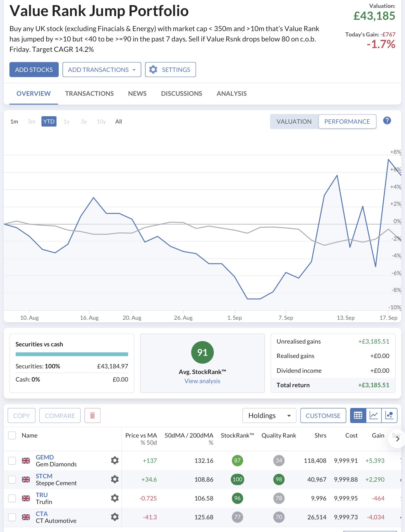Open gear settings for CT Automotive row
The width and height of the screenshot is (405, 532).
point(115,517)
